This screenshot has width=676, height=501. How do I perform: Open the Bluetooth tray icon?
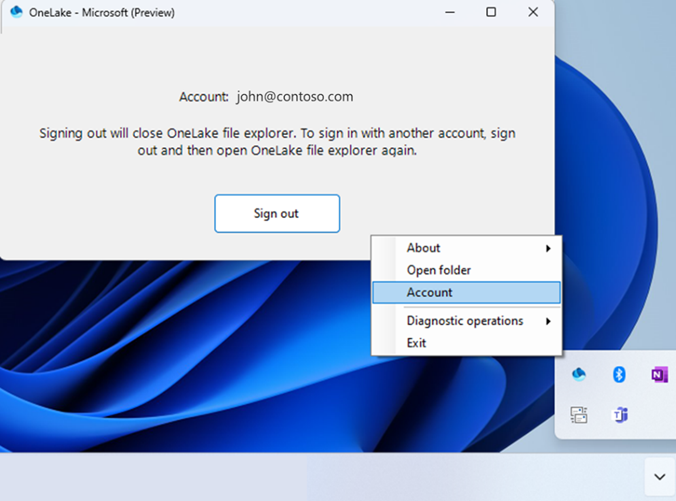click(x=619, y=374)
